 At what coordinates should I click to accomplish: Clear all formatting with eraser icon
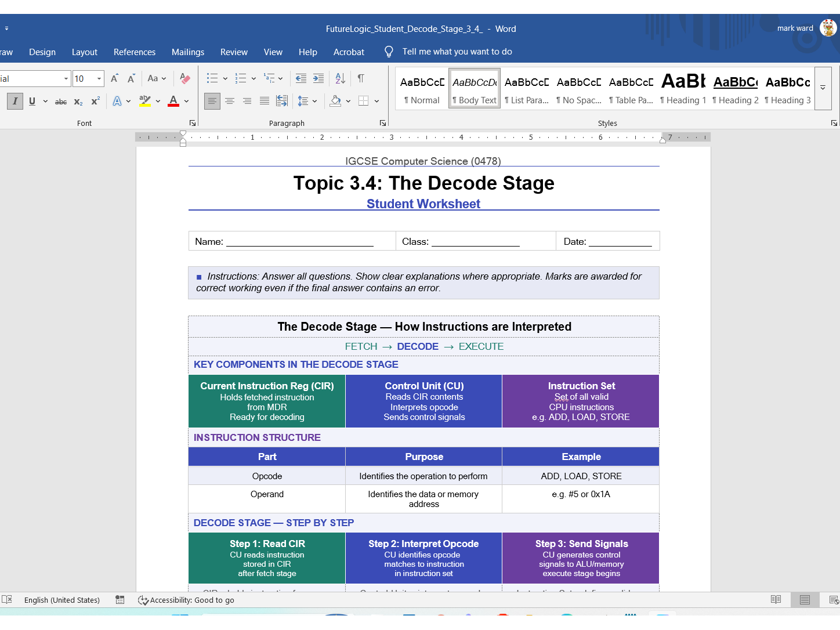tap(185, 78)
